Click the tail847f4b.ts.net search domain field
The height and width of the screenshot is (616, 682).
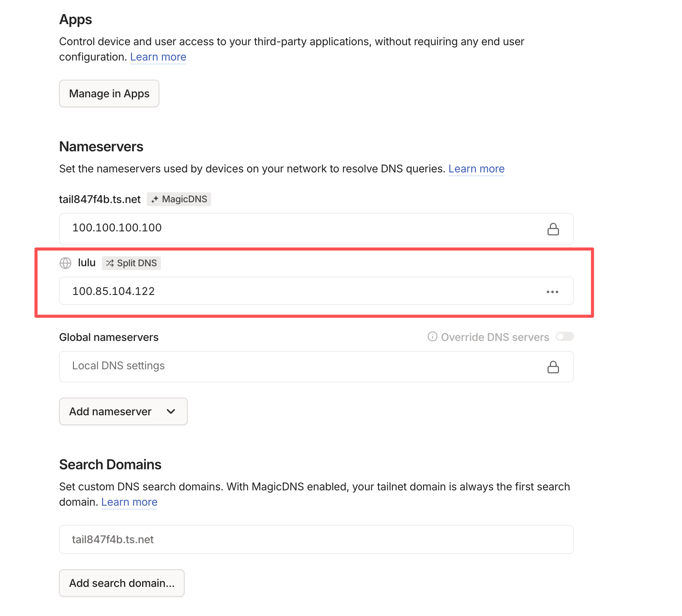(316, 539)
